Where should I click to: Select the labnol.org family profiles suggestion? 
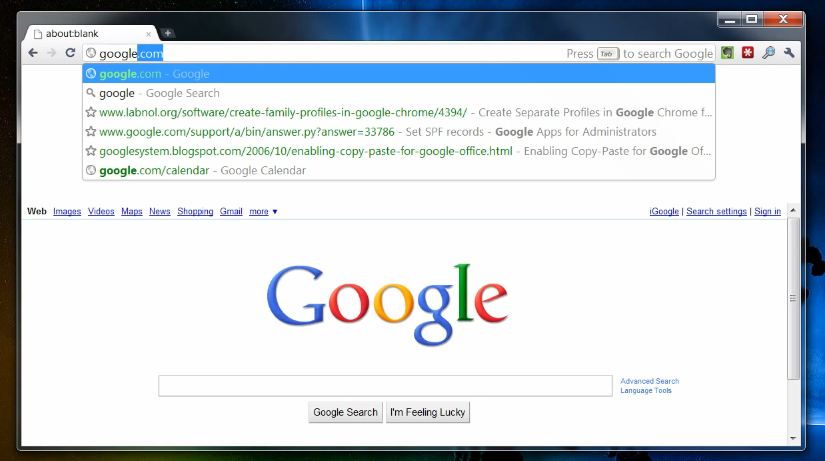[x=399, y=113]
